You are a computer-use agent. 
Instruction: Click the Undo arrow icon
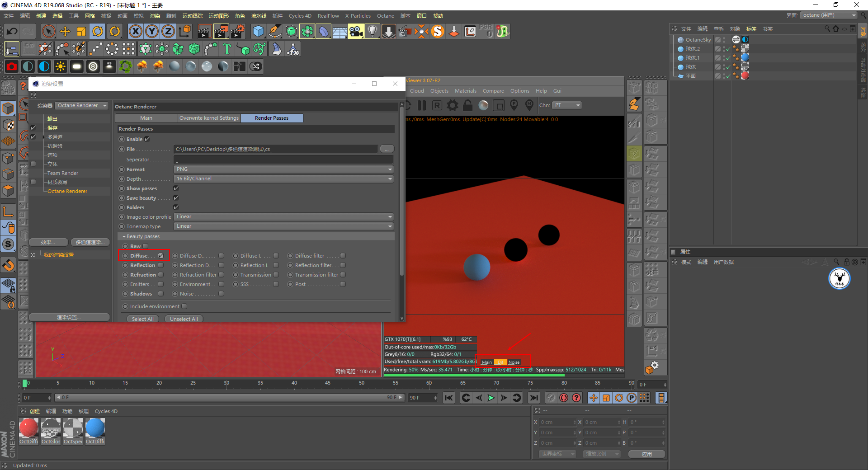(x=12, y=31)
